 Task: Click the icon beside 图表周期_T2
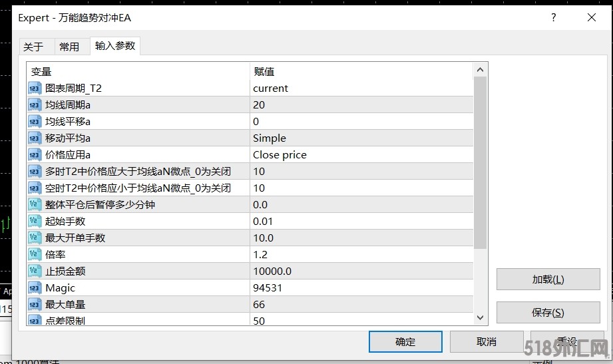pos(35,89)
